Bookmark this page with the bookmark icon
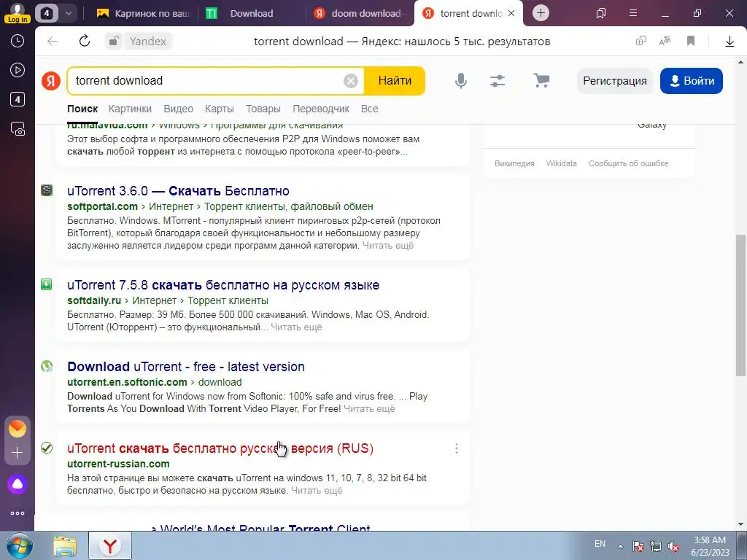This screenshot has height=560, width=747. click(690, 41)
